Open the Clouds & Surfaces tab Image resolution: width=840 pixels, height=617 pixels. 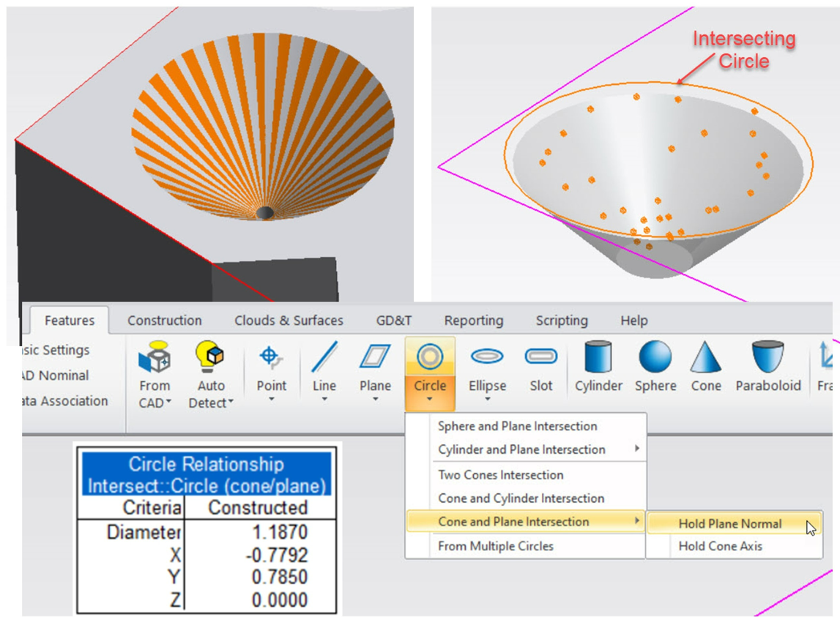(x=289, y=321)
